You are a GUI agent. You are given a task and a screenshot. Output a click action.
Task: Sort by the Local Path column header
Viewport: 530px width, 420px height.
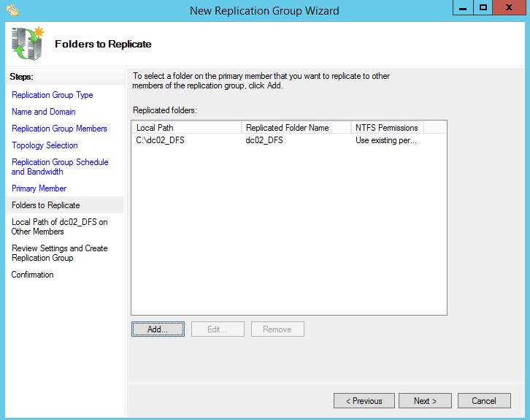[x=187, y=128]
